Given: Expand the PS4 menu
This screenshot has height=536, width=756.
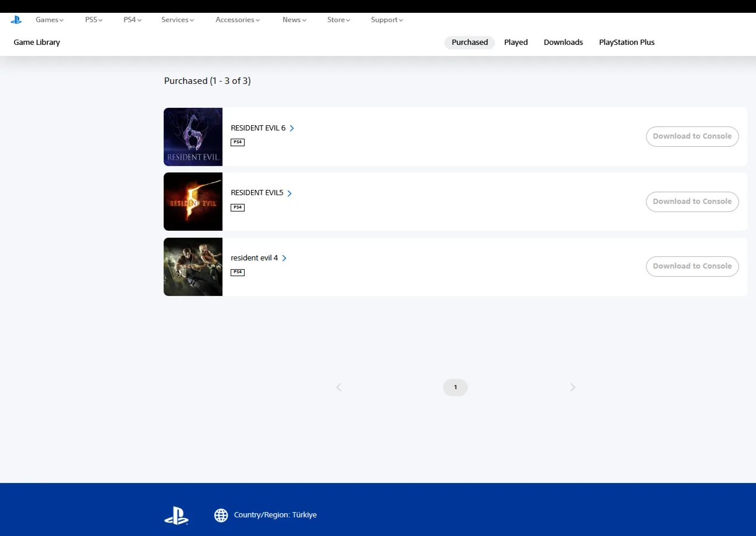Looking at the screenshot, I should pos(132,20).
